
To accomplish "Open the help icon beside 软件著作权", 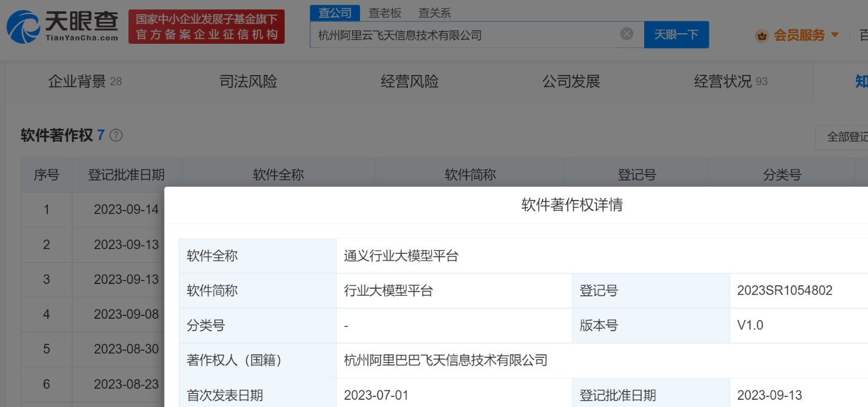I will pos(116,135).
